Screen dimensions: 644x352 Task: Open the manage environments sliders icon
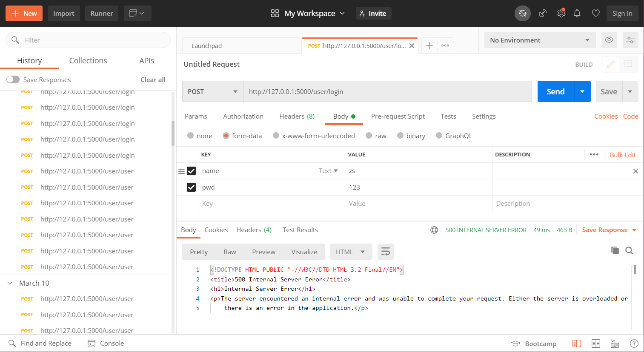pyautogui.click(x=630, y=40)
